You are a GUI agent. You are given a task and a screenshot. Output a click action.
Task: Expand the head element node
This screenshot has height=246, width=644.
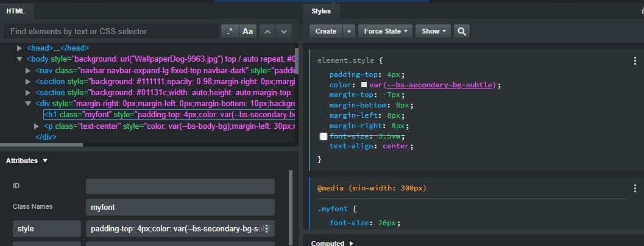(x=20, y=48)
